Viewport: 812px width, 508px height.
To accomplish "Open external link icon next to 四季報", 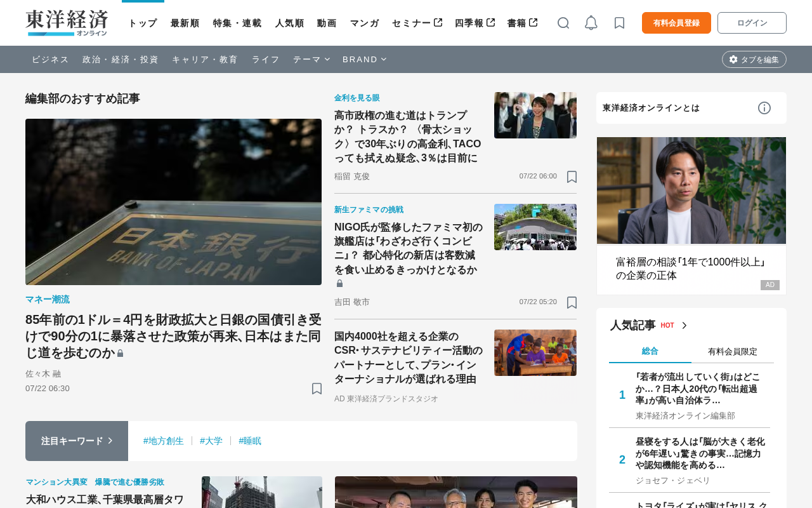I will point(490,23).
